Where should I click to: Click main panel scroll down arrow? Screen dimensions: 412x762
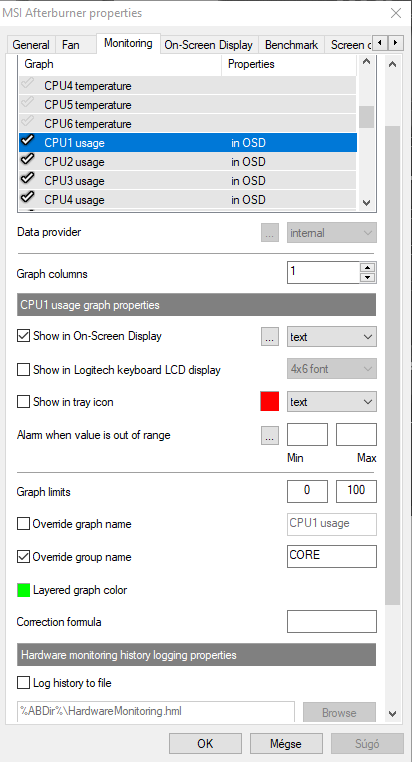393,713
